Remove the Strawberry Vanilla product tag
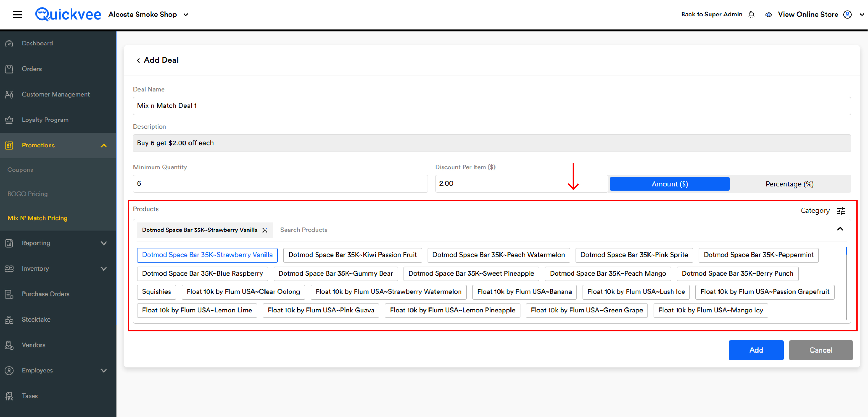Image resolution: width=868 pixels, height=417 pixels. click(265, 230)
